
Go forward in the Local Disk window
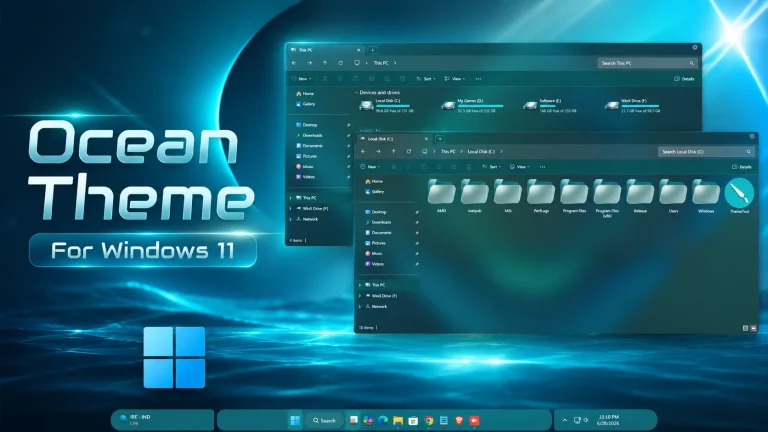click(378, 152)
